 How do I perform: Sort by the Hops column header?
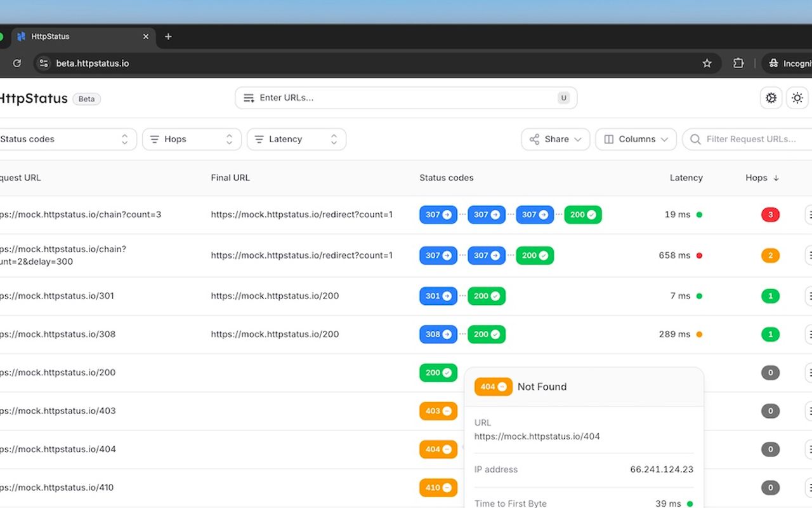(762, 178)
